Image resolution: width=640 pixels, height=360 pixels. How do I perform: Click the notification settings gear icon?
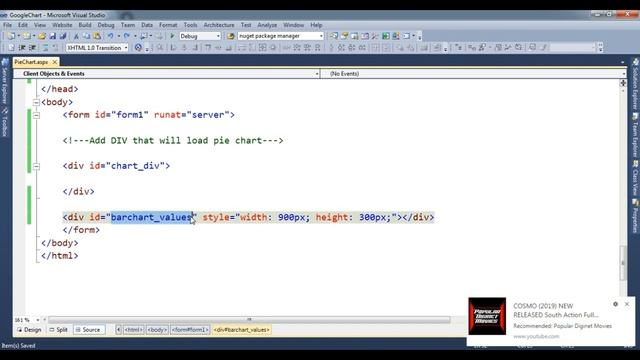coord(616,304)
